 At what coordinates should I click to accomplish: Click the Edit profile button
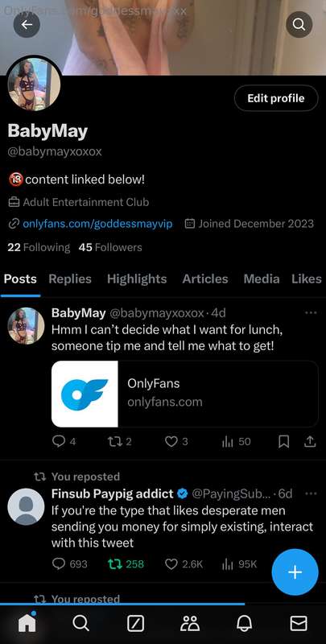point(276,98)
